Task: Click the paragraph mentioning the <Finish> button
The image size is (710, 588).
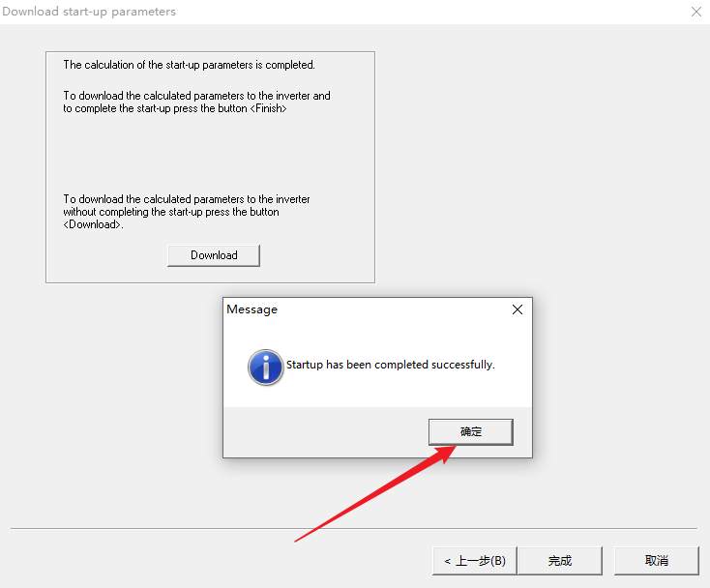Action: (196, 103)
